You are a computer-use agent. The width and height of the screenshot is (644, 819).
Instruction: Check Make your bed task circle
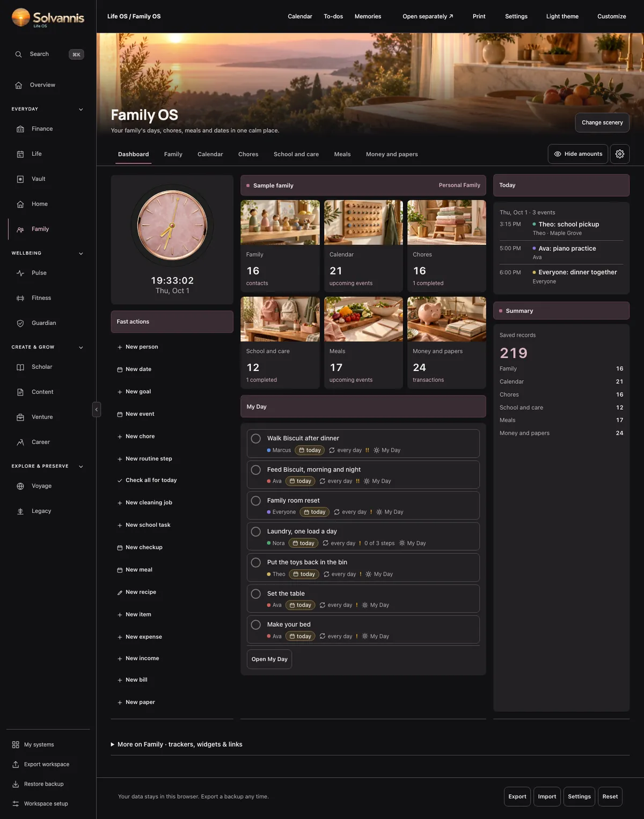tap(256, 625)
